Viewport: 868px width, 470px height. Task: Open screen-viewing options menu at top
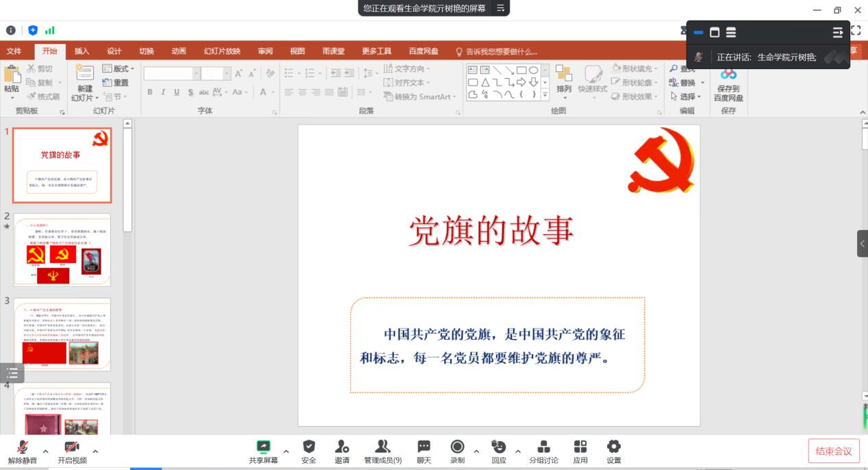pyautogui.click(x=500, y=8)
